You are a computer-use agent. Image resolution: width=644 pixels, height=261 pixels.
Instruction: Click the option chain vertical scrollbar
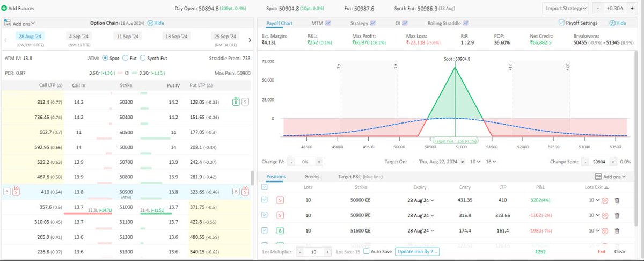[253, 178]
